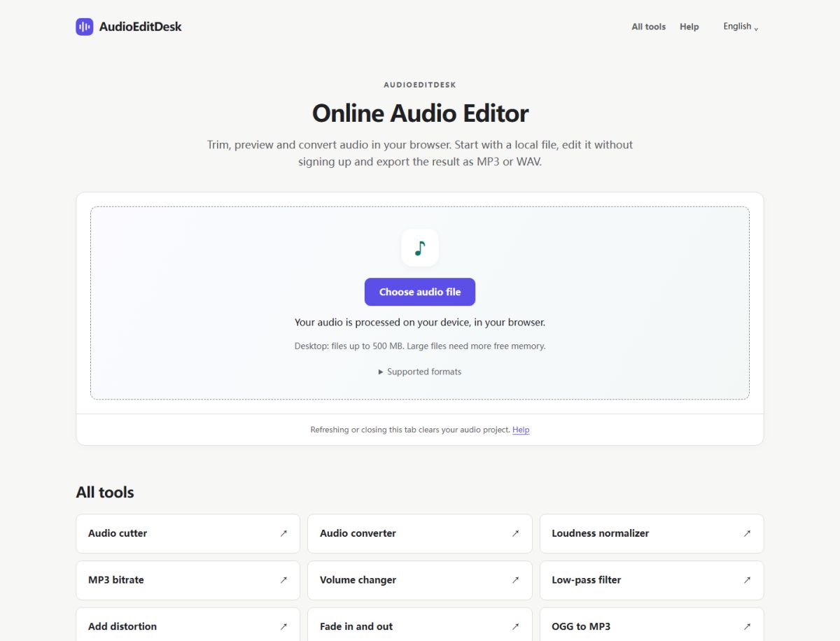The height and width of the screenshot is (641, 840).
Task: Open All tools in top navigation
Action: point(649,27)
